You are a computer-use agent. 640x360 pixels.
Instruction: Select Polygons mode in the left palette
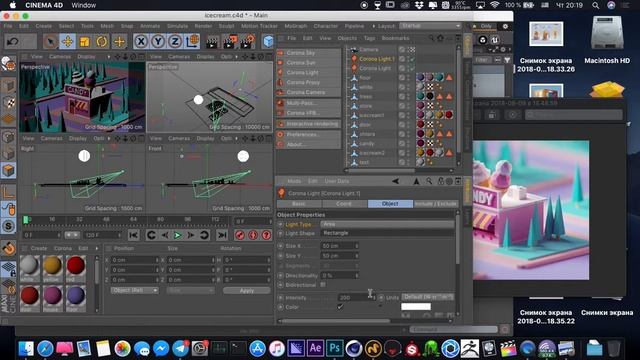pyautogui.click(x=9, y=171)
